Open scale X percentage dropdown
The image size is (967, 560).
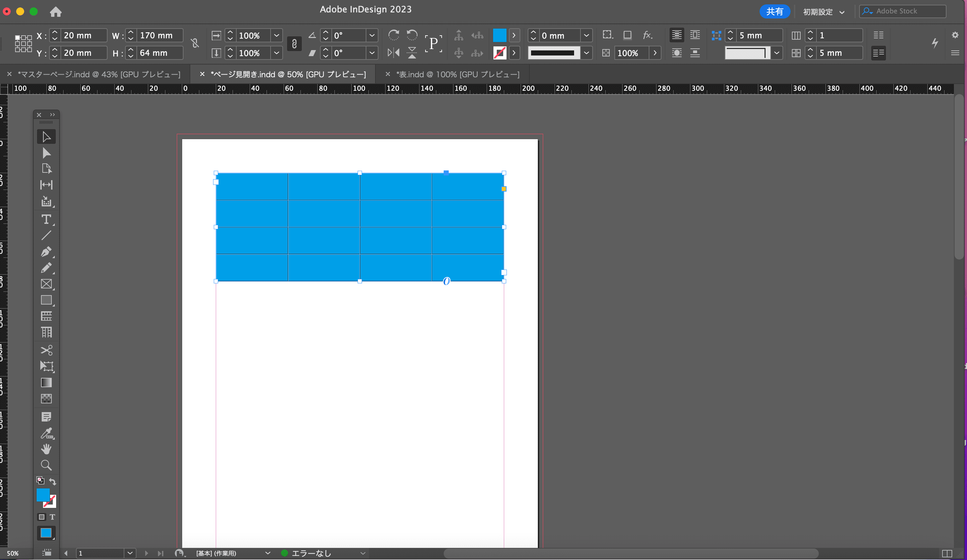click(276, 35)
